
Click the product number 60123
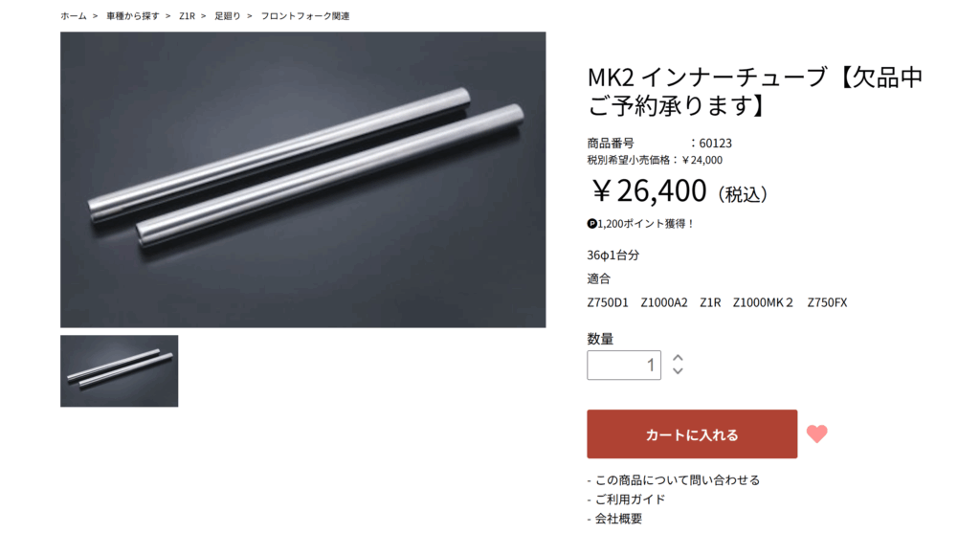coord(715,144)
